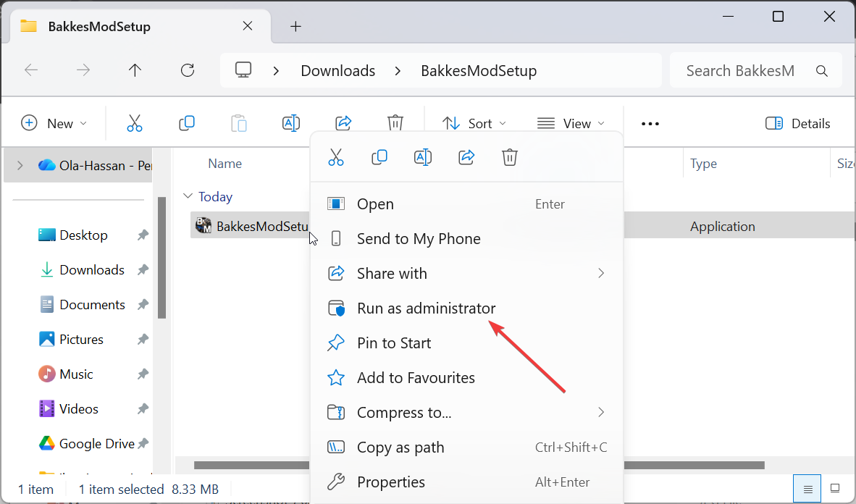Click Cut scissors icon in context menu
856x504 pixels.
point(336,157)
